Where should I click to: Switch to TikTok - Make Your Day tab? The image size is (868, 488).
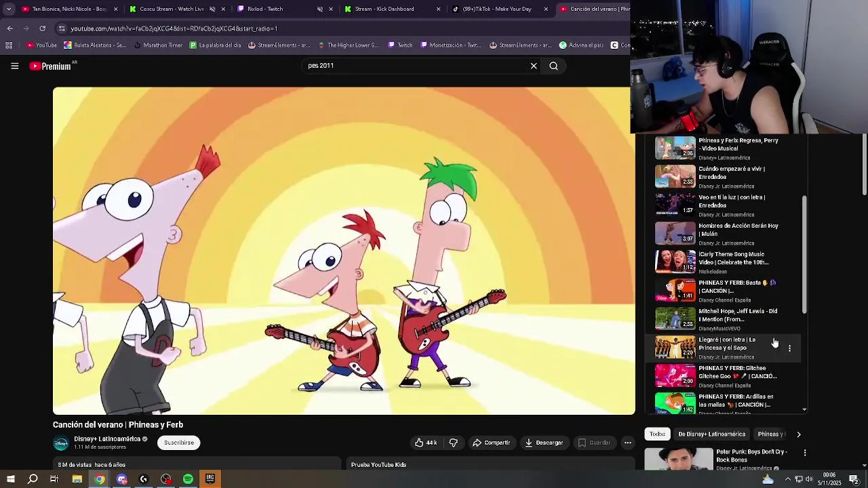501,9
